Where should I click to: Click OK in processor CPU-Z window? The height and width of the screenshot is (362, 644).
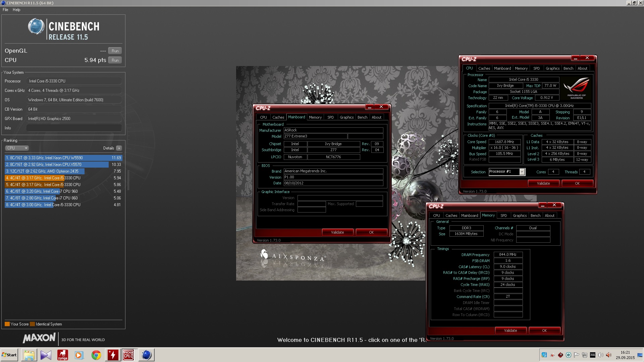pyautogui.click(x=577, y=183)
